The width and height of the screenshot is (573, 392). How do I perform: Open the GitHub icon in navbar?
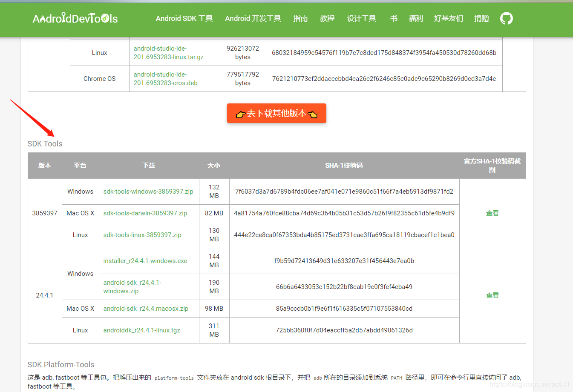(x=506, y=18)
